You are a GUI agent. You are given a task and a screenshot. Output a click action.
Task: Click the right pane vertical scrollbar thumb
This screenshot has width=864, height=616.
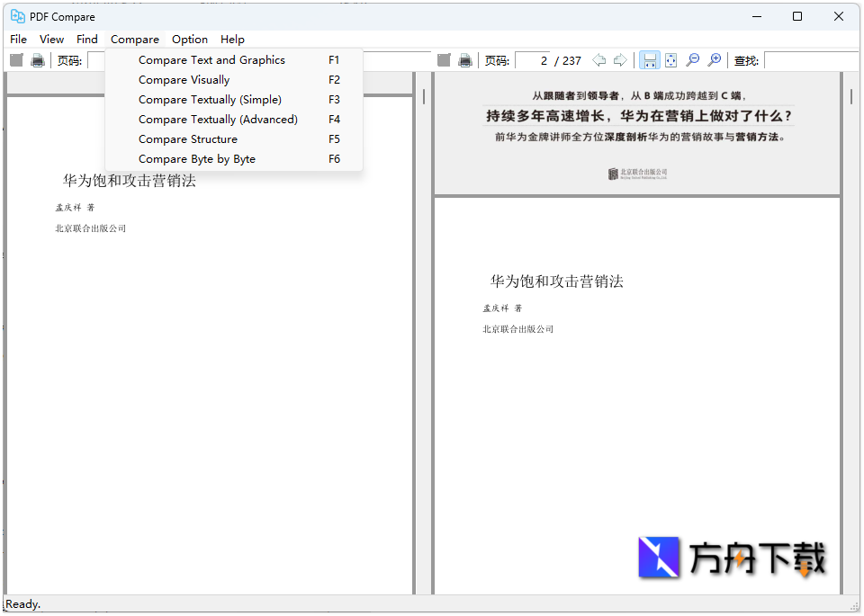[851, 97]
